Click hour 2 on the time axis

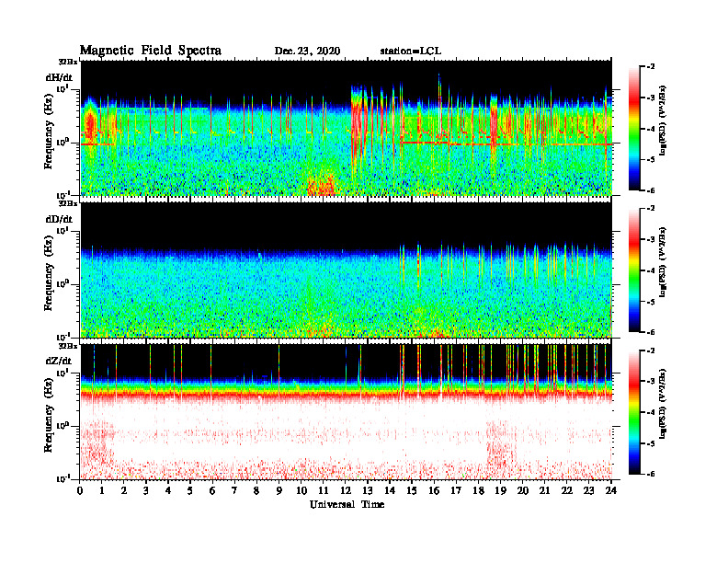pos(124,491)
